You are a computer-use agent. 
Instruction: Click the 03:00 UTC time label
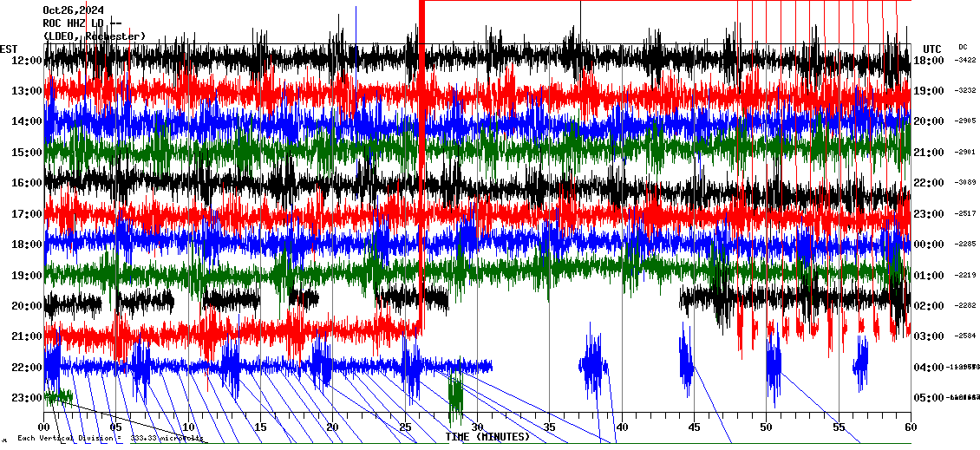[930, 336]
